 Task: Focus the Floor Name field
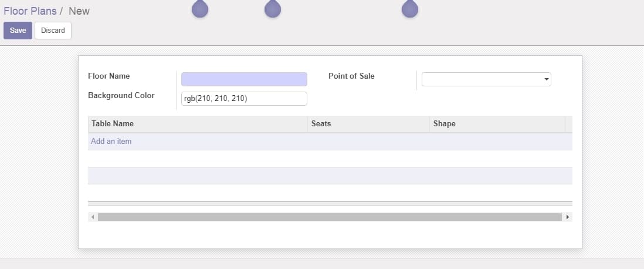pos(244,79)
